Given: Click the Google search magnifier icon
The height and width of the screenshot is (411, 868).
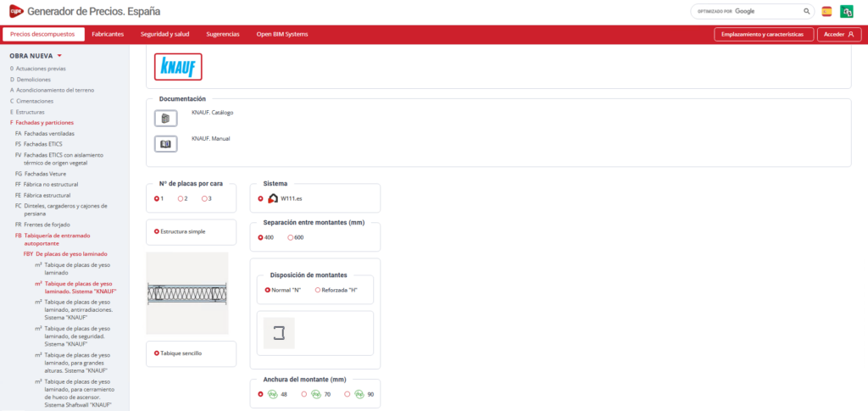Looking at the screenshot, I should pos(806,11).
